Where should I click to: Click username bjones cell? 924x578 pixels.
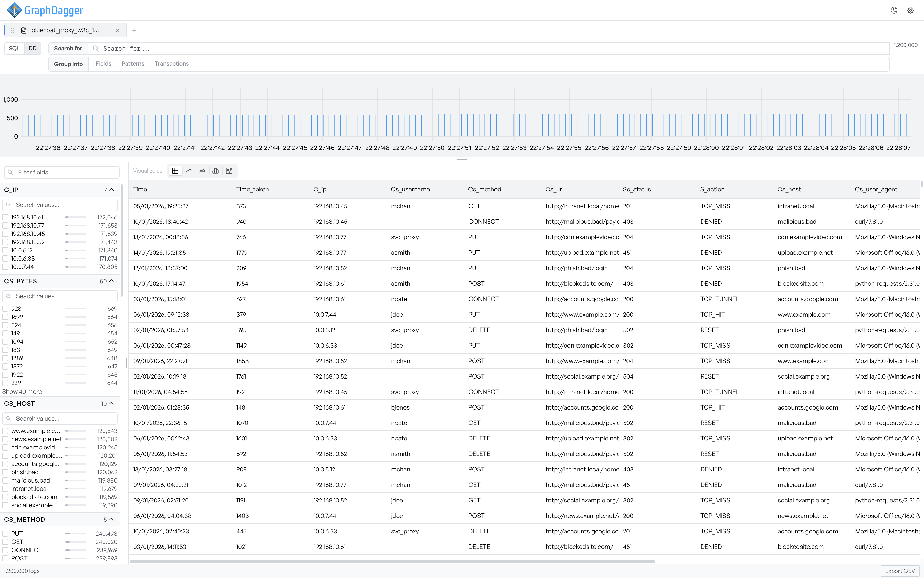tap(400, 407)
